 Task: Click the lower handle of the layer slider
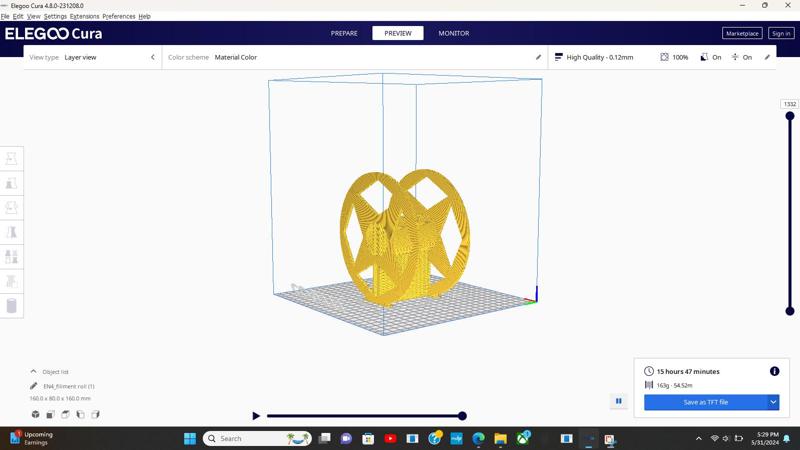(x=790, y=311)
